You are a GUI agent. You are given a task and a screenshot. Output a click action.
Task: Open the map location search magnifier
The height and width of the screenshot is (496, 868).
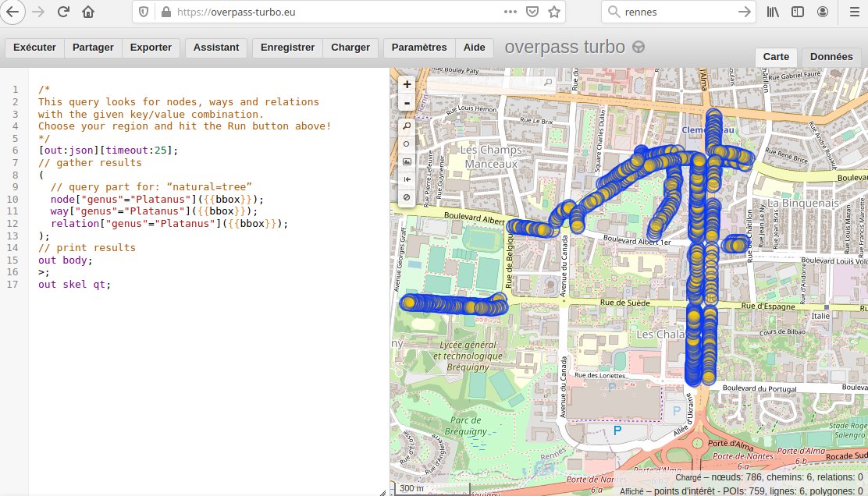pos(406,125)
